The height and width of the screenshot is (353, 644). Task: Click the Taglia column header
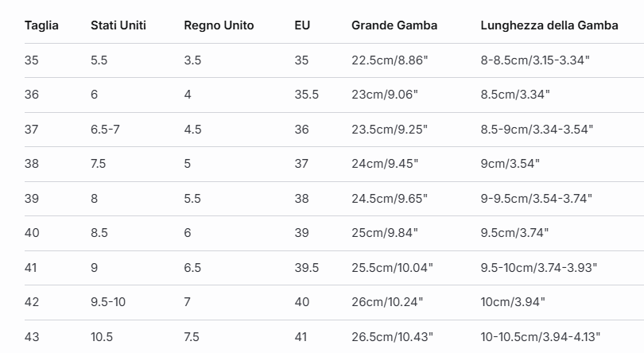41,25
